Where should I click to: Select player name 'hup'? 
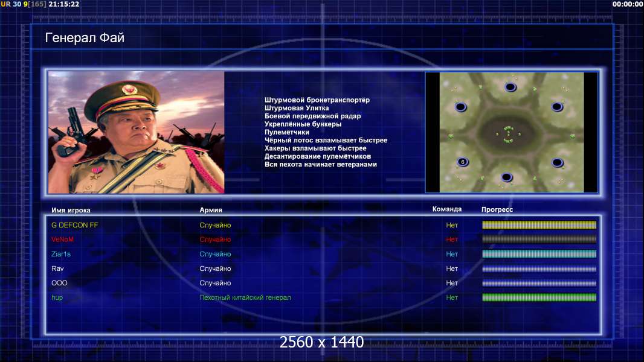(57, 297)
